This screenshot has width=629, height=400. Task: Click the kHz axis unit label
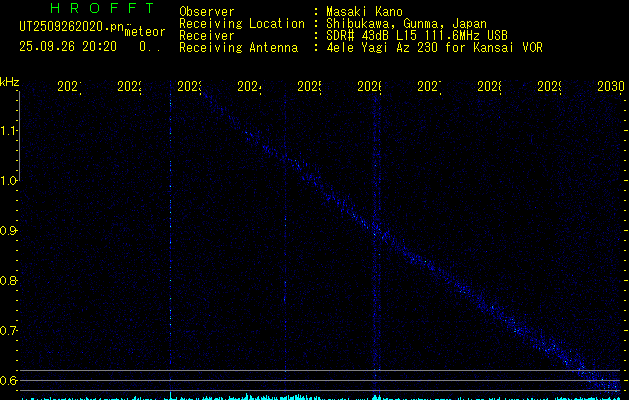(x=10, y=81)
